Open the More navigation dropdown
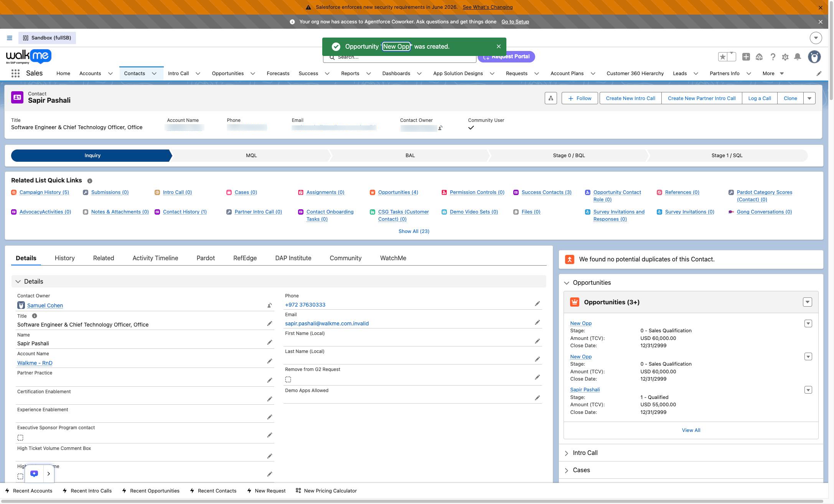This screenshot has height=504, width=834. (773, 74)
